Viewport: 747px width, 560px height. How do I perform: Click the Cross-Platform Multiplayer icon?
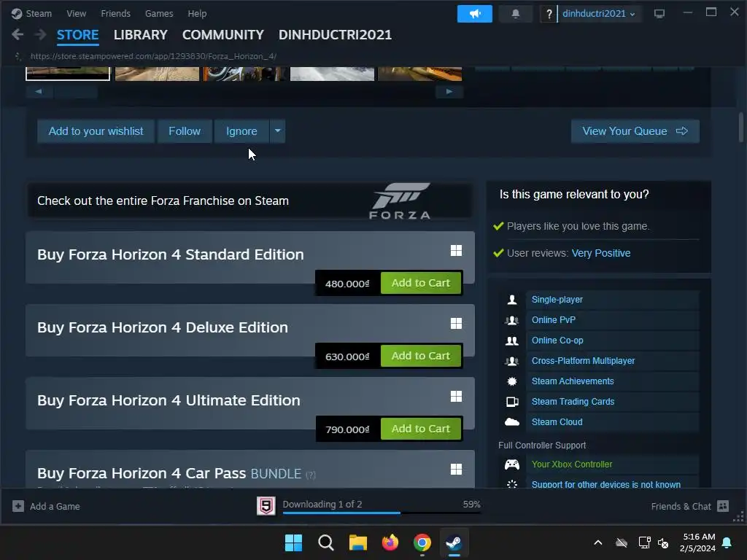pos(512,361)
